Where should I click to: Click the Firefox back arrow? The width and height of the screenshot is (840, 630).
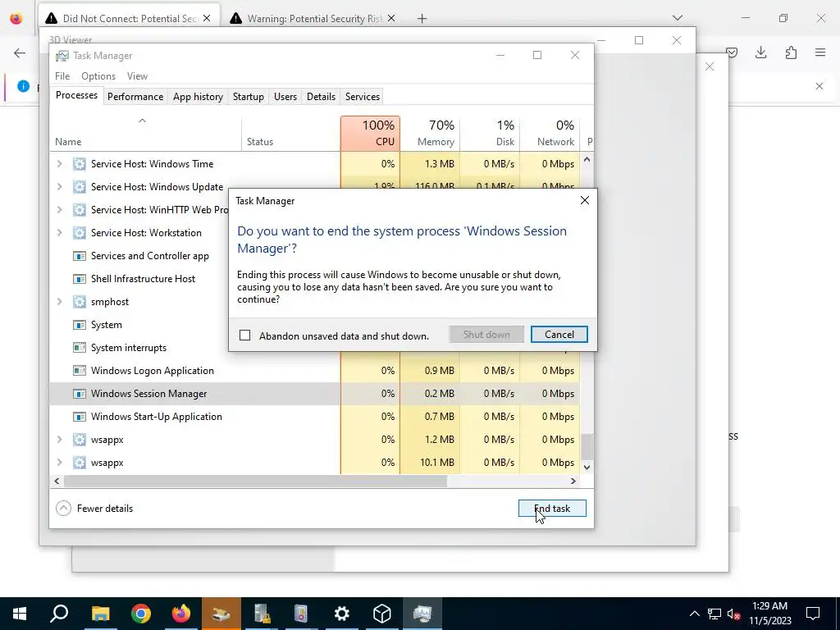pyautogui.click(x=20, y=52)
